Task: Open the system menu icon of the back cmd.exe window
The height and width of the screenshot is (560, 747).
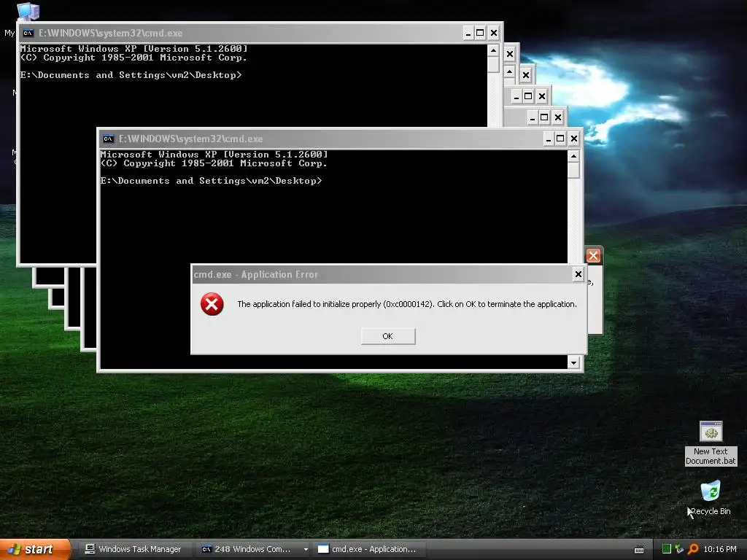Action: click(28, 34)
